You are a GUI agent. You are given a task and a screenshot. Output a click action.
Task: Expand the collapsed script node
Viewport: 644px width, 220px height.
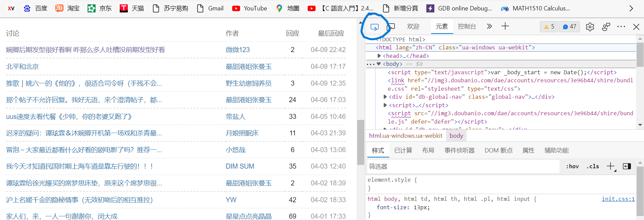(385, 105)
